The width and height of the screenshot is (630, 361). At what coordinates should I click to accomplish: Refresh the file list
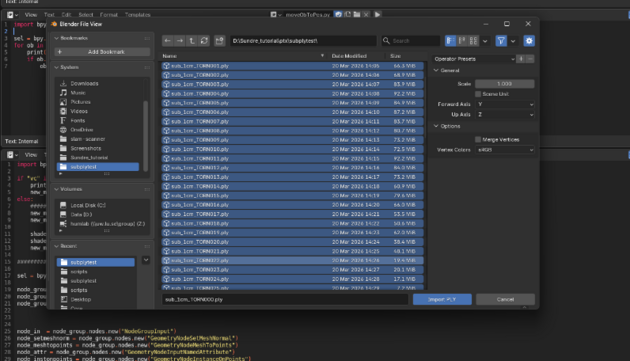204,41
